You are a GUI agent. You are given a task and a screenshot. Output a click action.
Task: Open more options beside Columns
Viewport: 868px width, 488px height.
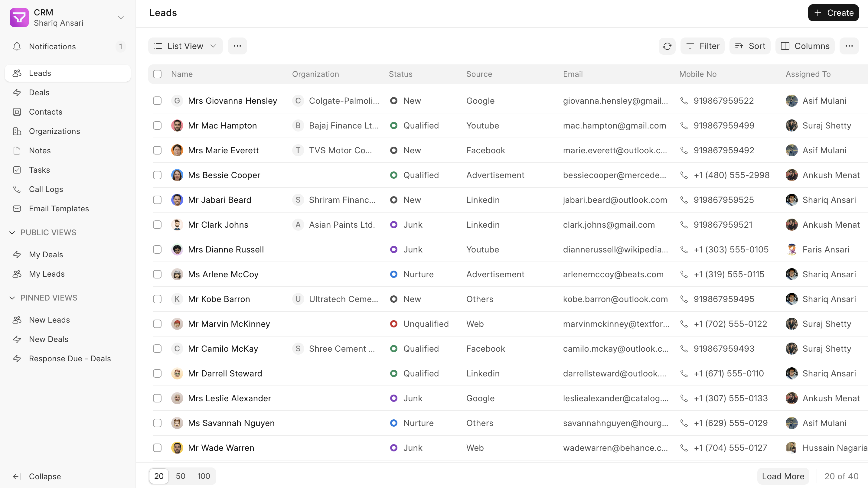tap(849, 46)
